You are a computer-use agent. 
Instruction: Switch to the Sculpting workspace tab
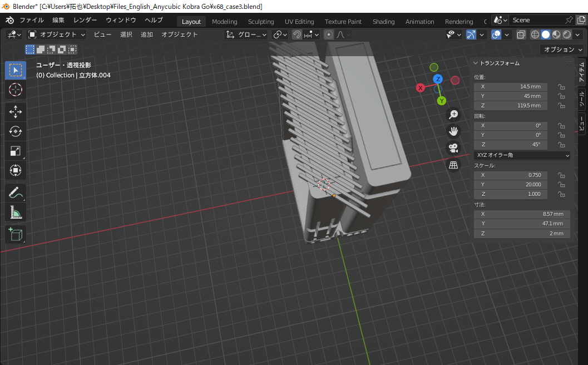[261, 21]
